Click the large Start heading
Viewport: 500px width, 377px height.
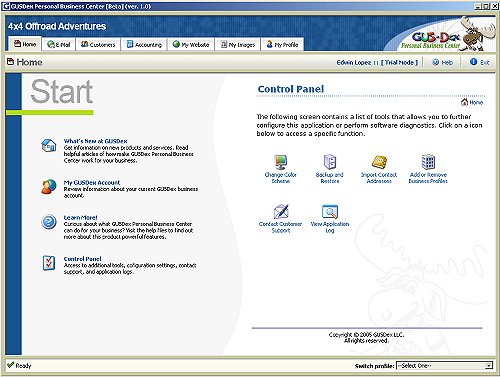pos(62,91)
